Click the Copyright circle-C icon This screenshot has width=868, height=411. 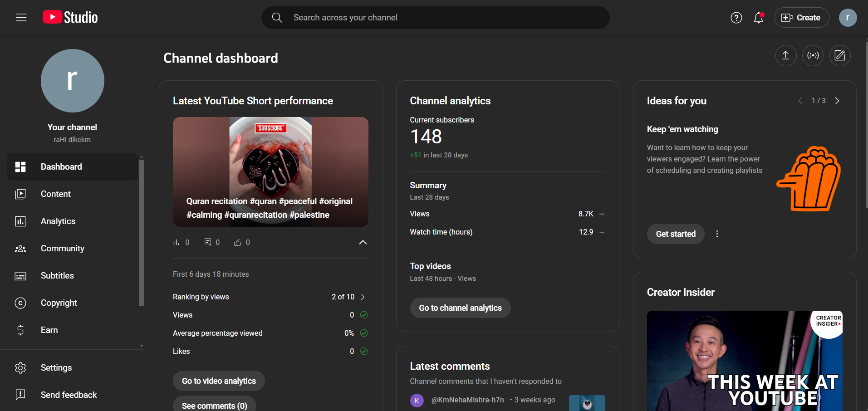tap(20, 303)
